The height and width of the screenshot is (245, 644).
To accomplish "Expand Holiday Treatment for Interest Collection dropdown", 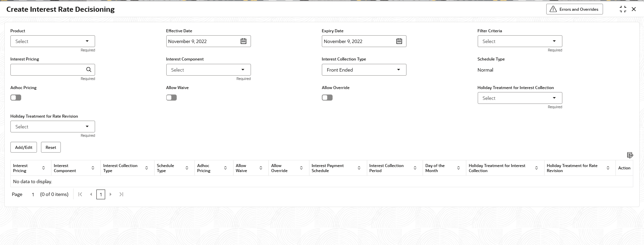I will tap(520, 98).
